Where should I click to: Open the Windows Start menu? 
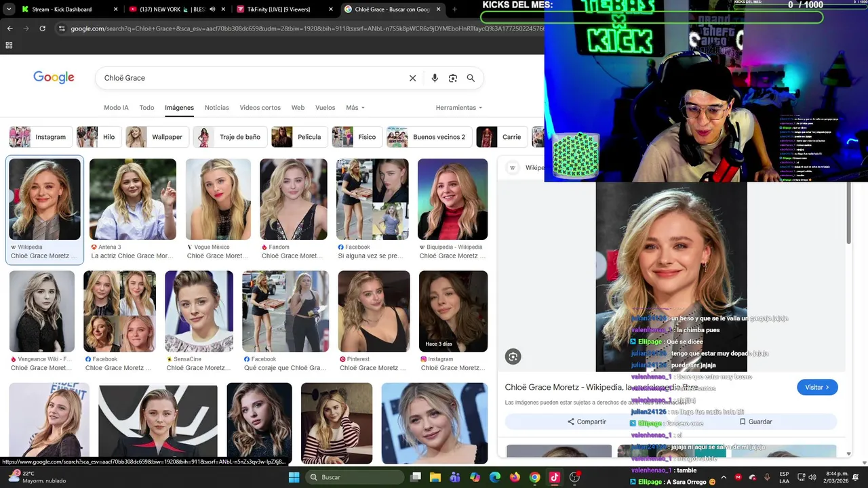coord(294,477)
